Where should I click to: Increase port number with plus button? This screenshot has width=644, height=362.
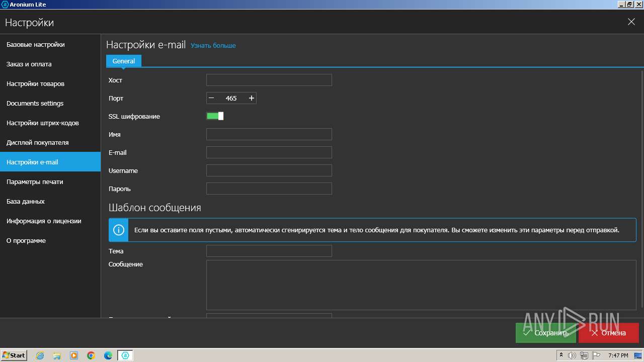[252, 98]
